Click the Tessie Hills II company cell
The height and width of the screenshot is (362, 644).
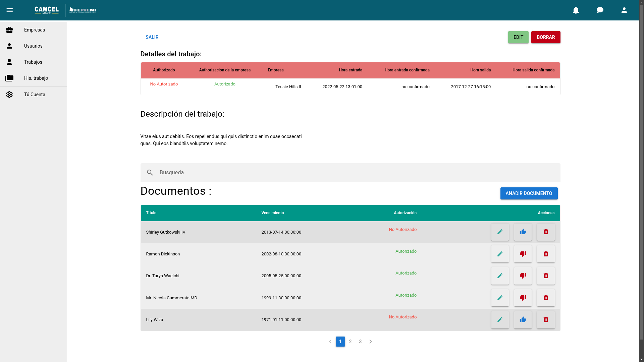point(288,87)
